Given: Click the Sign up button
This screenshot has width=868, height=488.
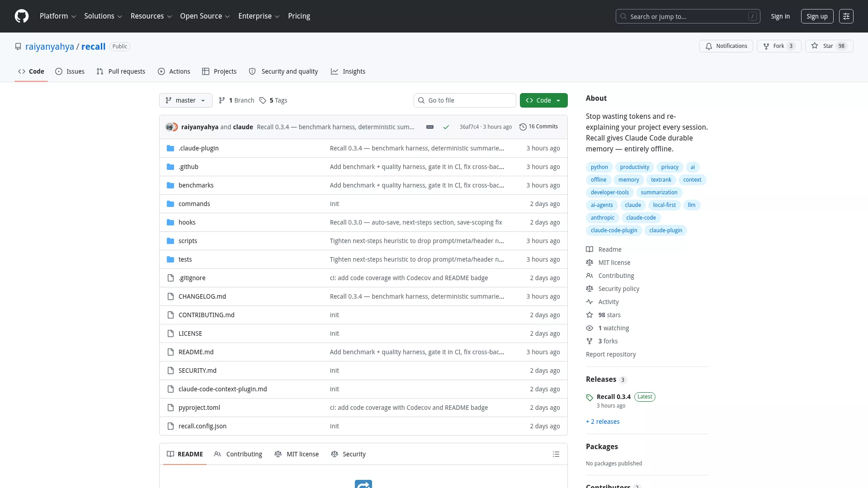Looking at the screenshot, I should [x=817, y=16].
